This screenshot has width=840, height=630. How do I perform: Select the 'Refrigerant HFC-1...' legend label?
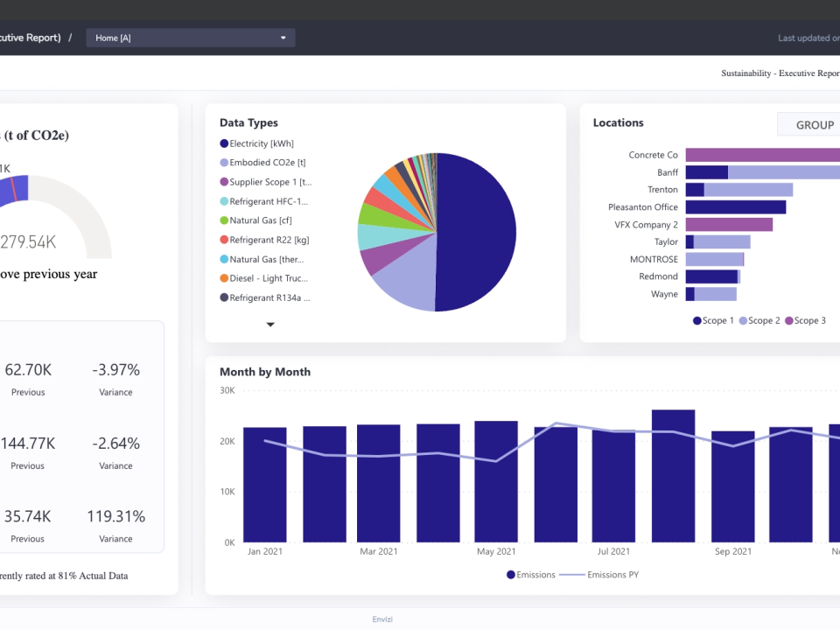click(x=269, y=201)
